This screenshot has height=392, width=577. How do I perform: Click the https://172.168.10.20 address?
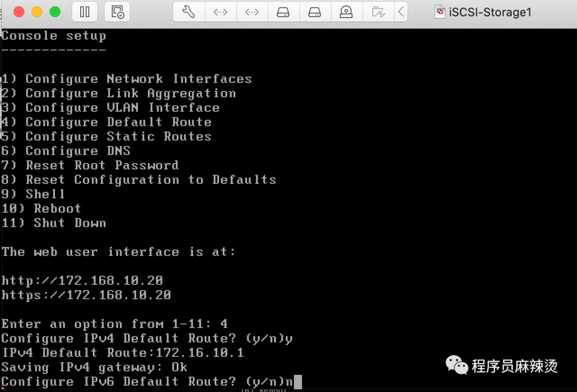[86, 295]
